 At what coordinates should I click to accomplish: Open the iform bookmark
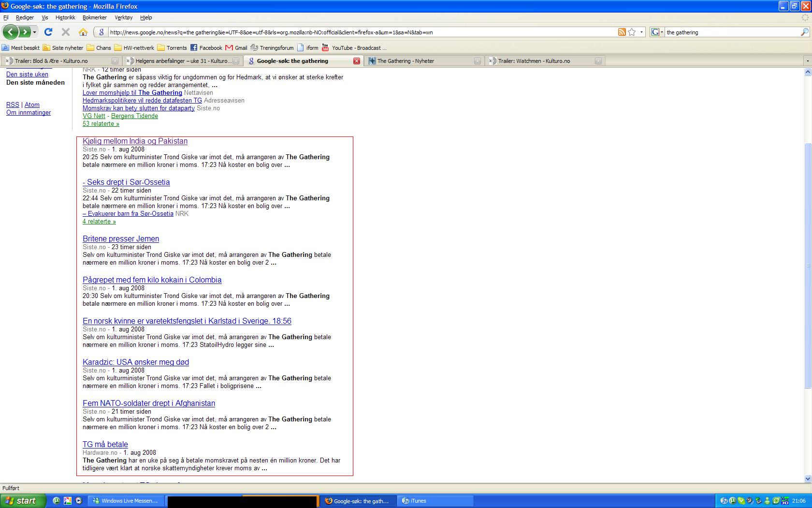pyautogui.click(x=308, y=48)
